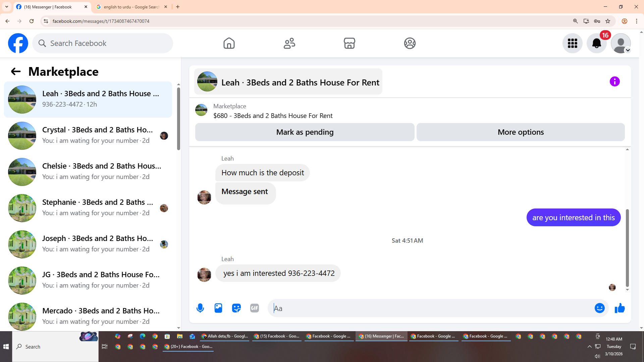Screen dimensions: 644x362
Task: Open emoji picker in message box
Action: pyautogui.click(x=599, y=308)
